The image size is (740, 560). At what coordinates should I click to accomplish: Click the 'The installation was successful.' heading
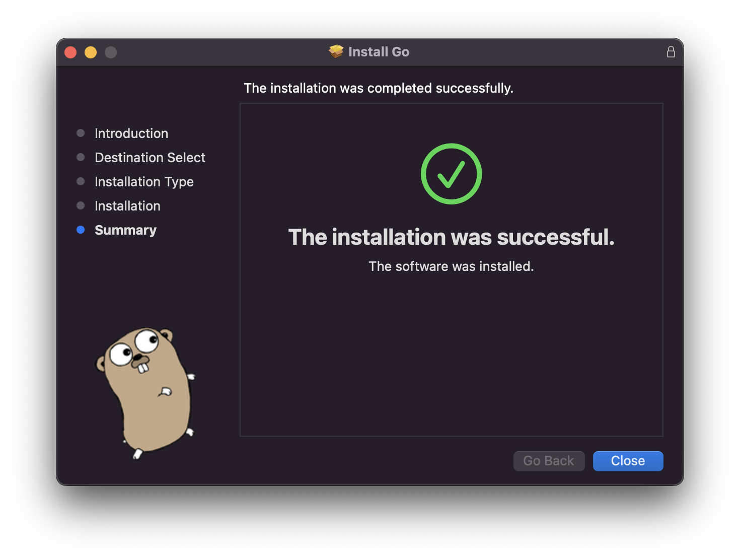pyautogui.click(x=451, y=237)
